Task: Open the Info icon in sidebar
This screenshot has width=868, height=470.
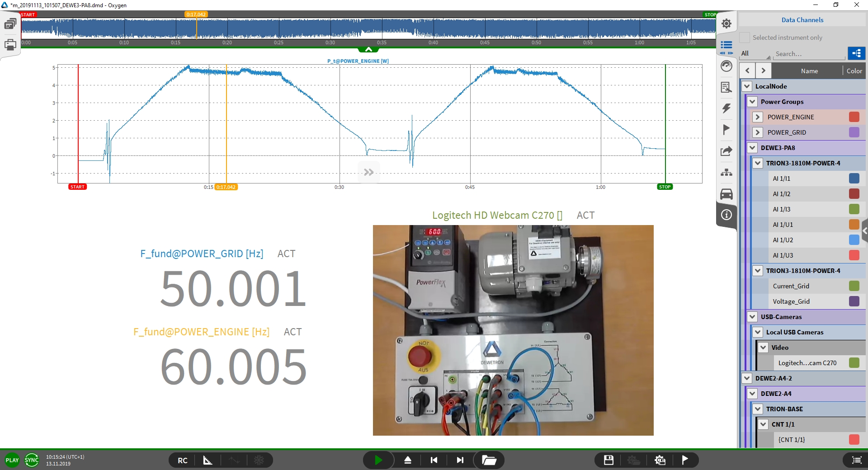Action: [726, 215]
